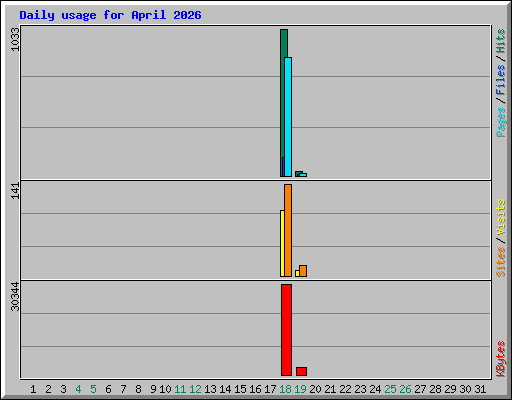This screenshot has width=512, height=400.
Task: Click the chart title 'Daily usage for April 2026'
Action: 110,15
